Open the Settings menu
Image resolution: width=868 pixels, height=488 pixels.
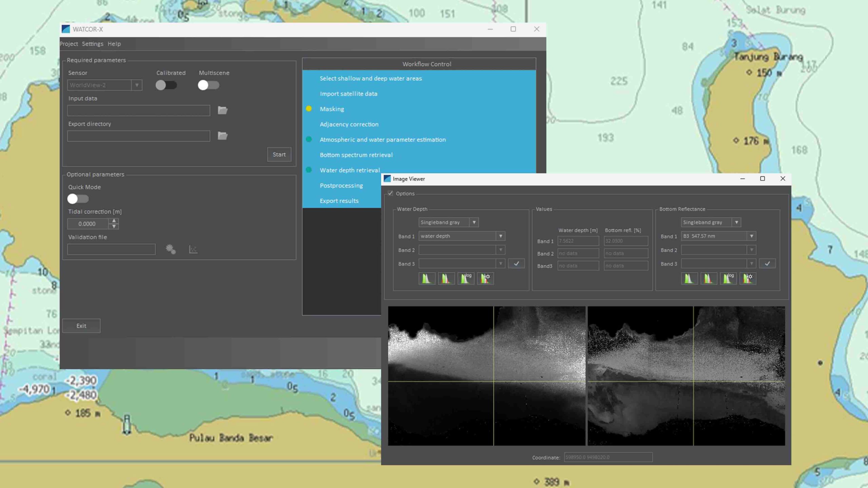93,44
